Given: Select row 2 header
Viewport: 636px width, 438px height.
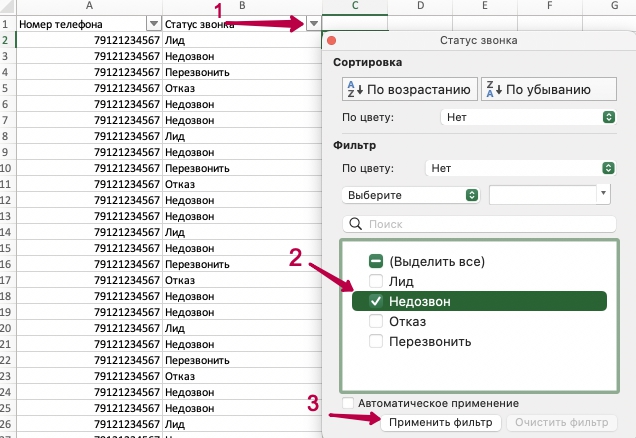Looking at the screenshot, I should point(6,40).
